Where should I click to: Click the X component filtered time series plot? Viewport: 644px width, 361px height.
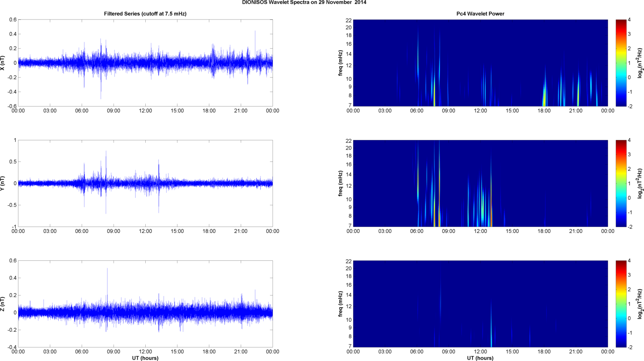(x=145, y=63)
